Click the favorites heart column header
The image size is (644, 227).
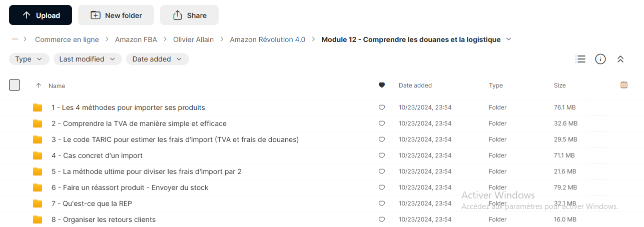[x=382, y=85]
